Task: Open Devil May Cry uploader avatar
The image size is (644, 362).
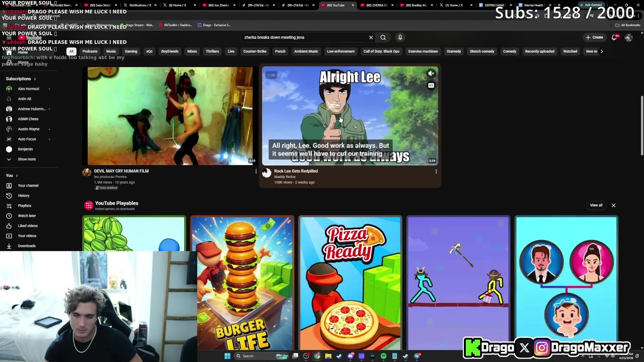Action: [x=87, y=173]
